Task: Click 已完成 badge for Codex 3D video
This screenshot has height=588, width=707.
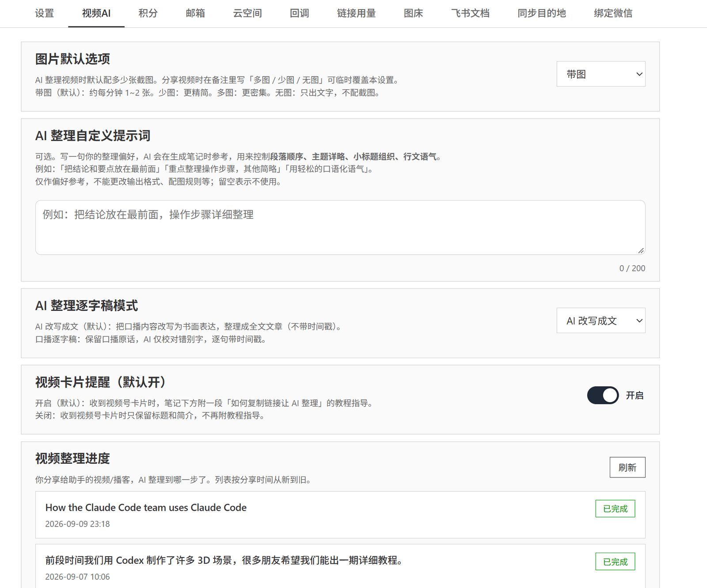Action: [x=615, y=562]
